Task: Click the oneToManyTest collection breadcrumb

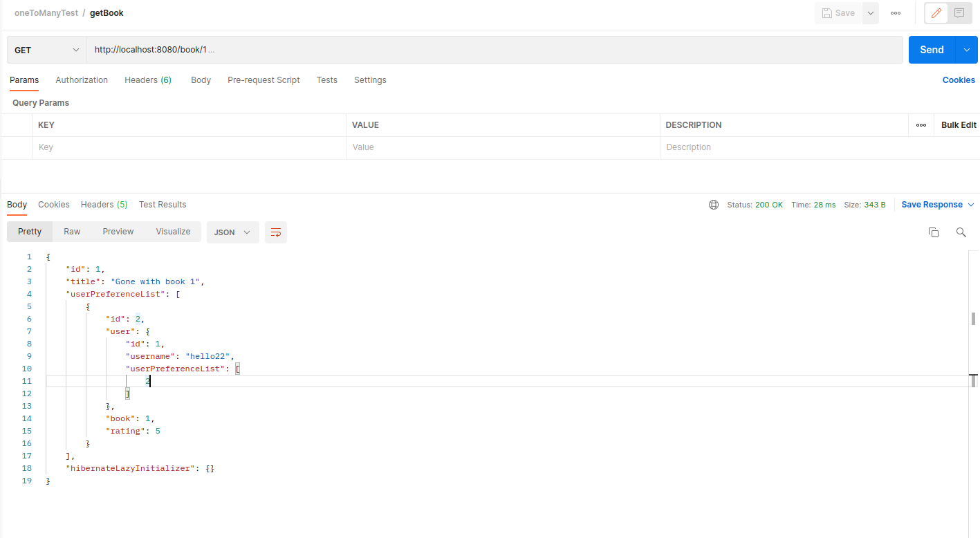Action: pyautogui.click(x=46, y=13)
